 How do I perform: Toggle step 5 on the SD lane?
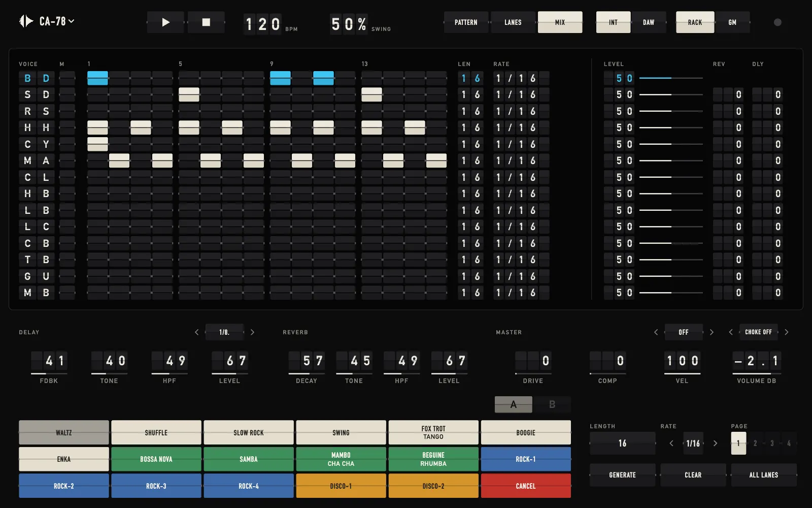click(189, 94)
